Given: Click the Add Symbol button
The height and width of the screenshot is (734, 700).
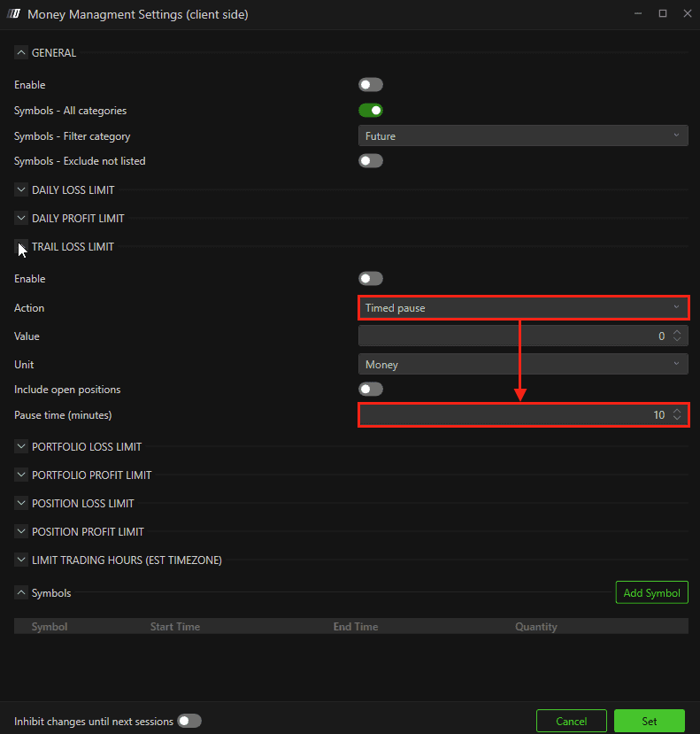Looking at the screenshot, I should (x=652, y=592).
